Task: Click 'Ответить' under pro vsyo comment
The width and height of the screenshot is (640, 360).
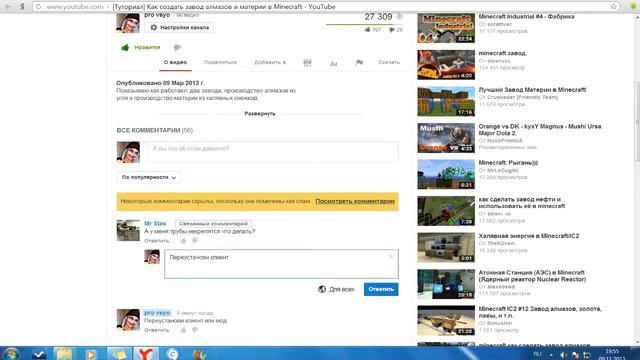Action: [156, 330]
